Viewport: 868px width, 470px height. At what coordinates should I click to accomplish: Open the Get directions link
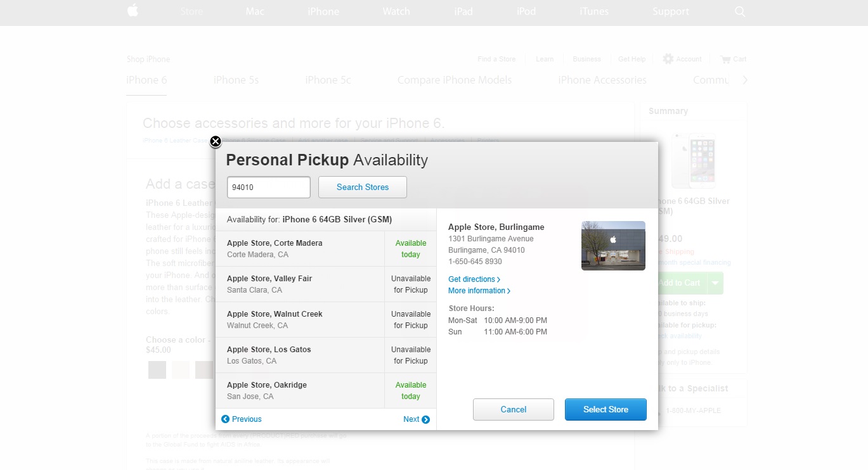(474, 279)
